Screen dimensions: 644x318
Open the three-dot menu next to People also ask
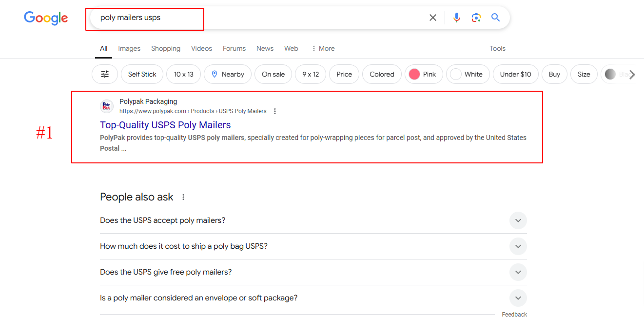click(183, 197)
